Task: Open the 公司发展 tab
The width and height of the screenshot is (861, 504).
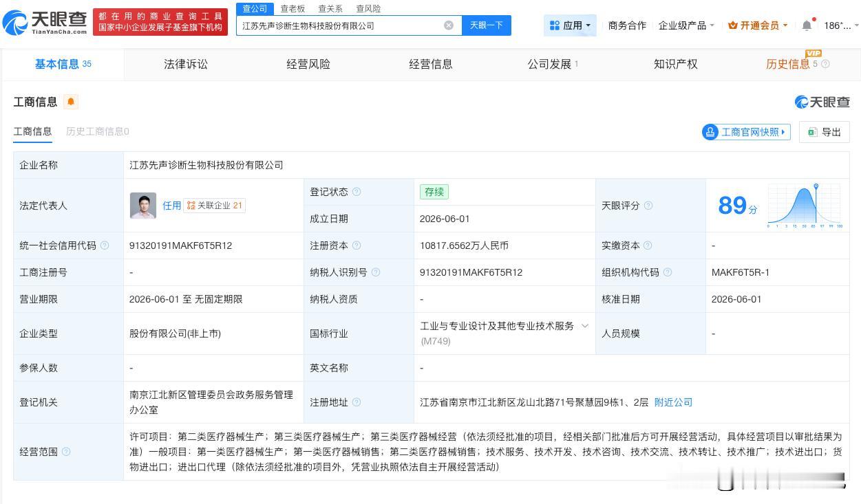Action: 553,64
